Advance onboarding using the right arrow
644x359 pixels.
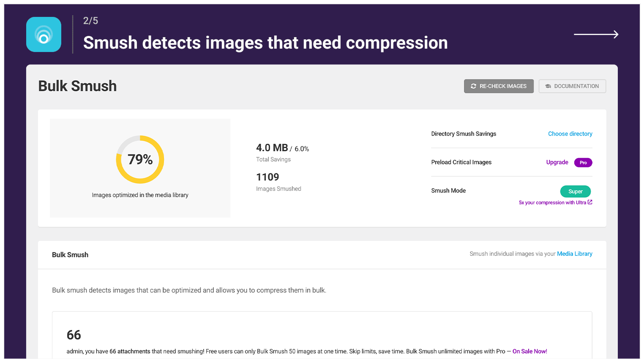pyautogui.click(x=596, y=34)
